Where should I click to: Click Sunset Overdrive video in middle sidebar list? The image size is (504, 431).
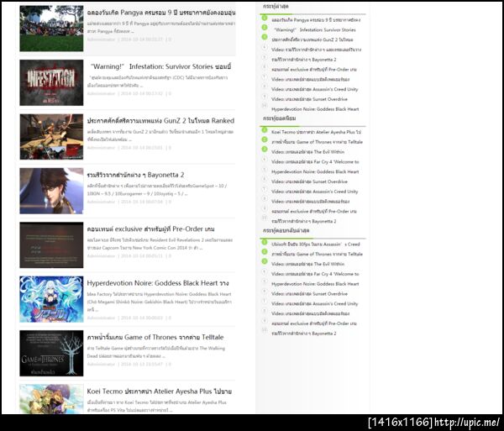coord(309,181)
